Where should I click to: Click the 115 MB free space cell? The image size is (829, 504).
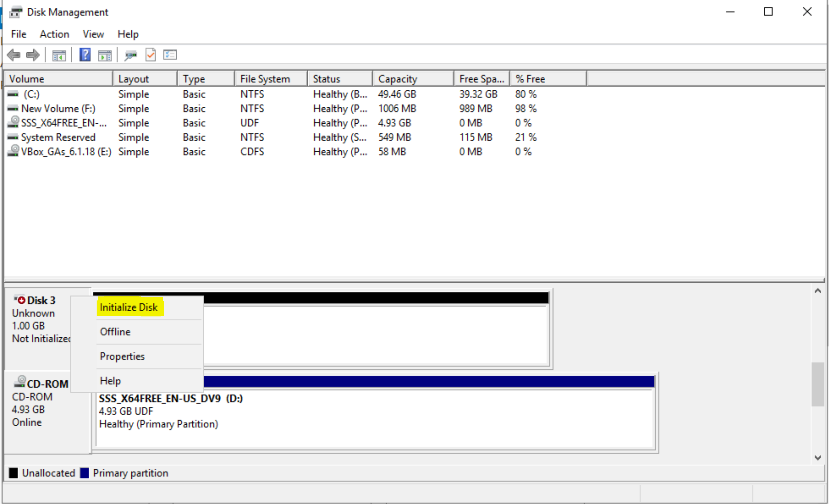(x=476, y=137)
